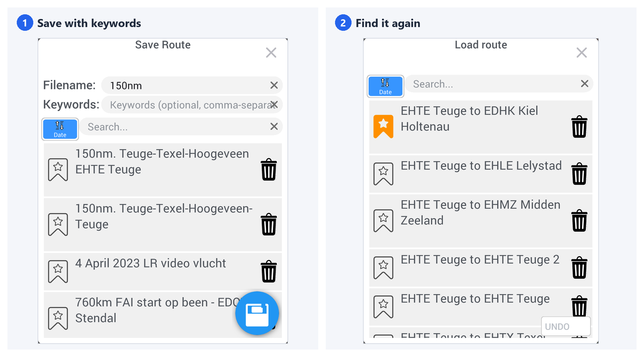This screenshot has height=357, width=644.
Task: Clear the search in Save Route dialog
Action: pyautogui.click(x=274, y=126)
